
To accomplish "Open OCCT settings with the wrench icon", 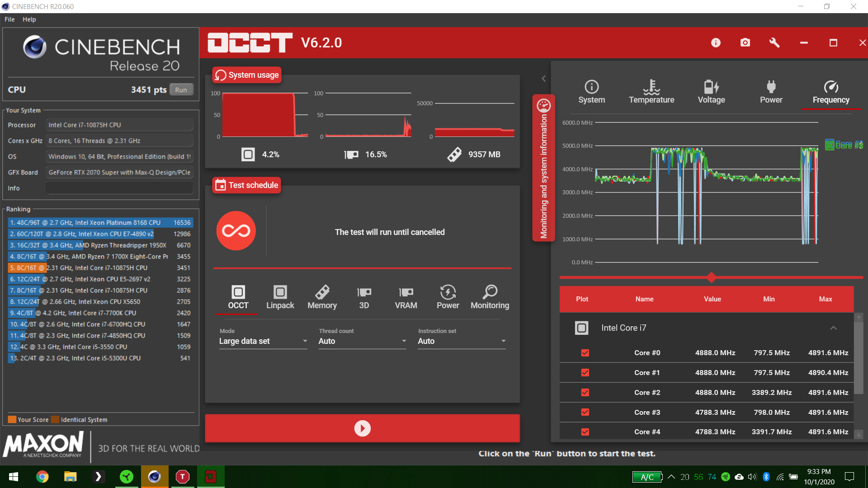I will coord(774,42).
